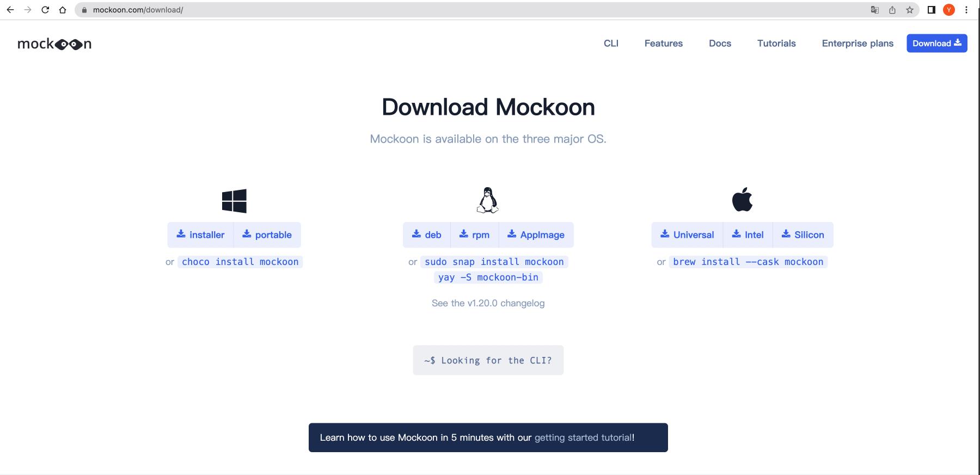
Task: Open the Tutorials nav item
Action: coord(776,44)
